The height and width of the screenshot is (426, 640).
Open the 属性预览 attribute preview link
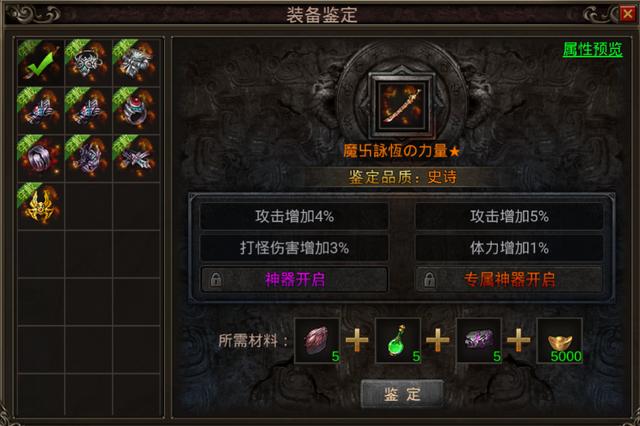(x=593, y=50)
